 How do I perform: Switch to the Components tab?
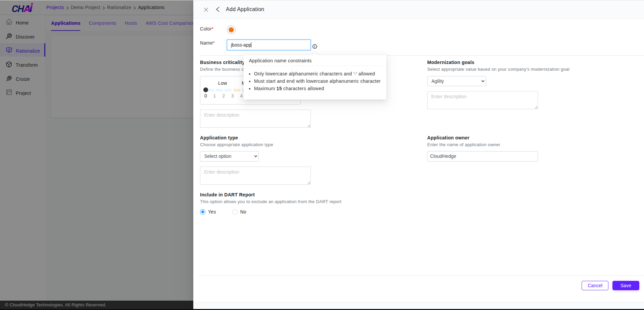[102, 23]
